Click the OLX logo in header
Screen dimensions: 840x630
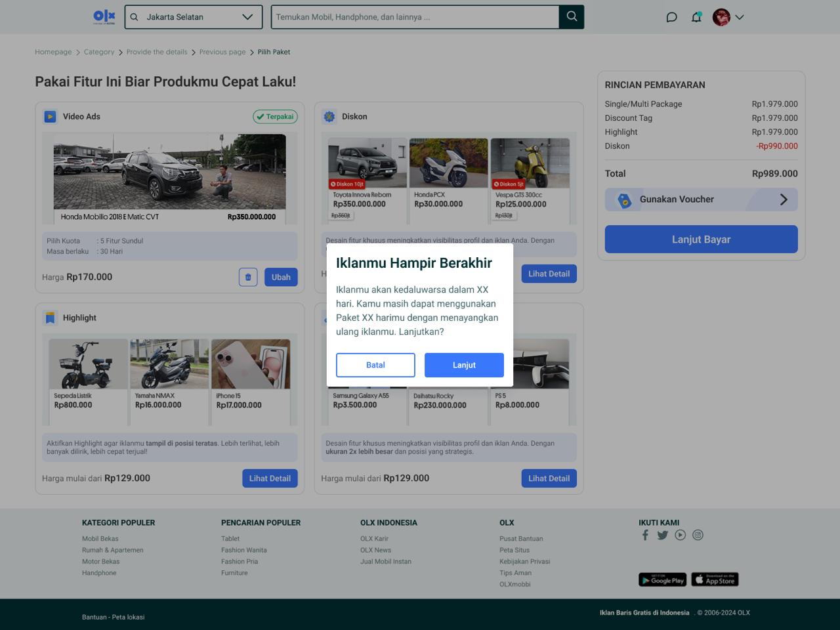tap(104, 17)
